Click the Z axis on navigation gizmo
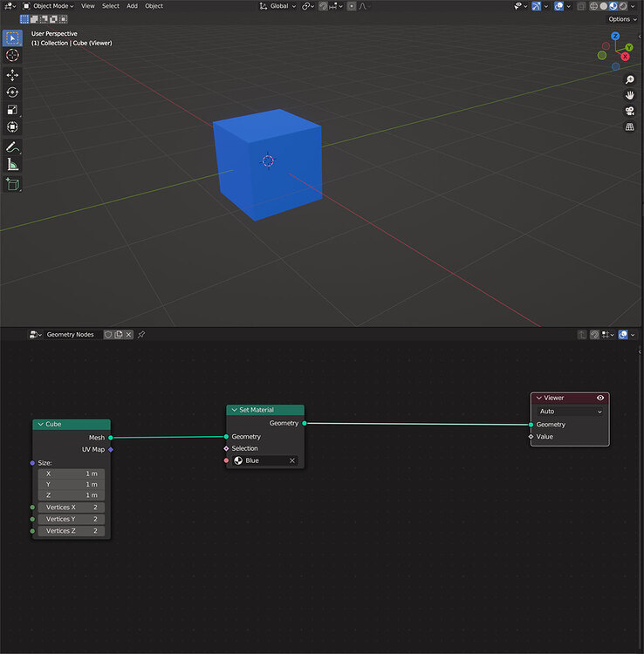Image resolution: width=644 pixels, height=654 pixels. 615,37
